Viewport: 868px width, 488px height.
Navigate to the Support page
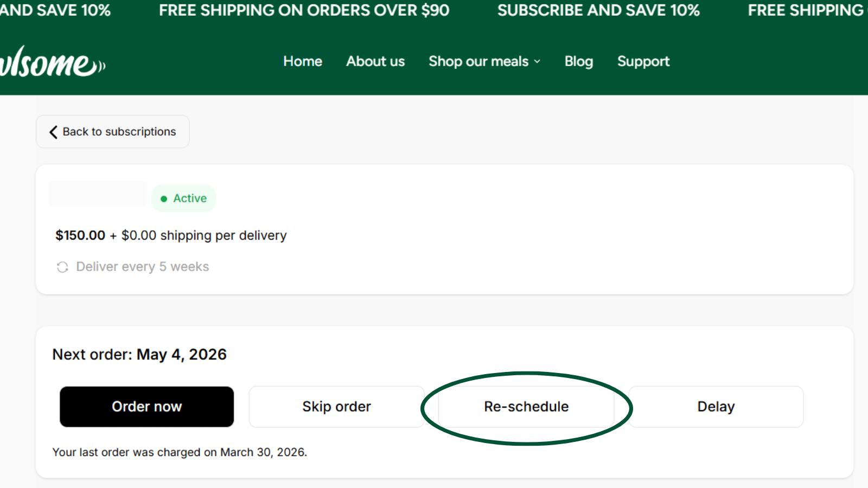pos(643,61)
